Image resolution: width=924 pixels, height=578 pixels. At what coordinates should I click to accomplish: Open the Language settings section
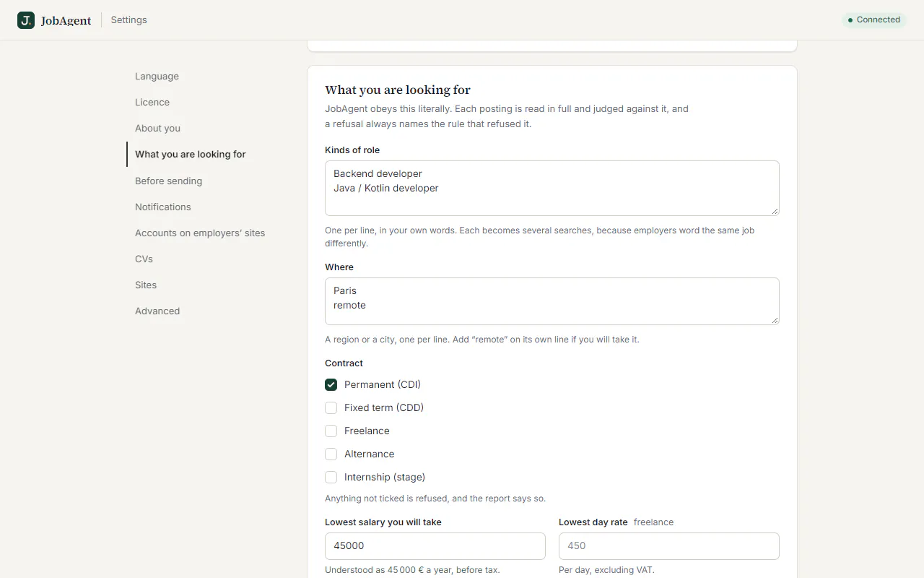coord(157,76)
